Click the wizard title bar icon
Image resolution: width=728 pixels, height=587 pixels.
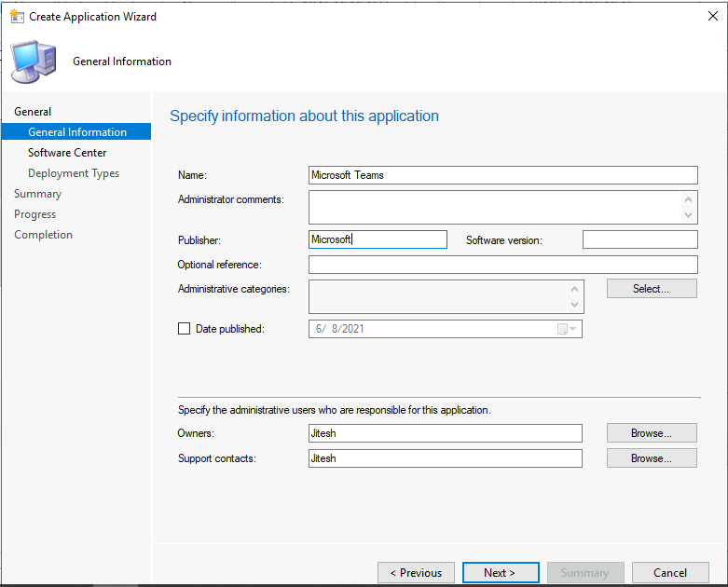[x=17, y=16]
